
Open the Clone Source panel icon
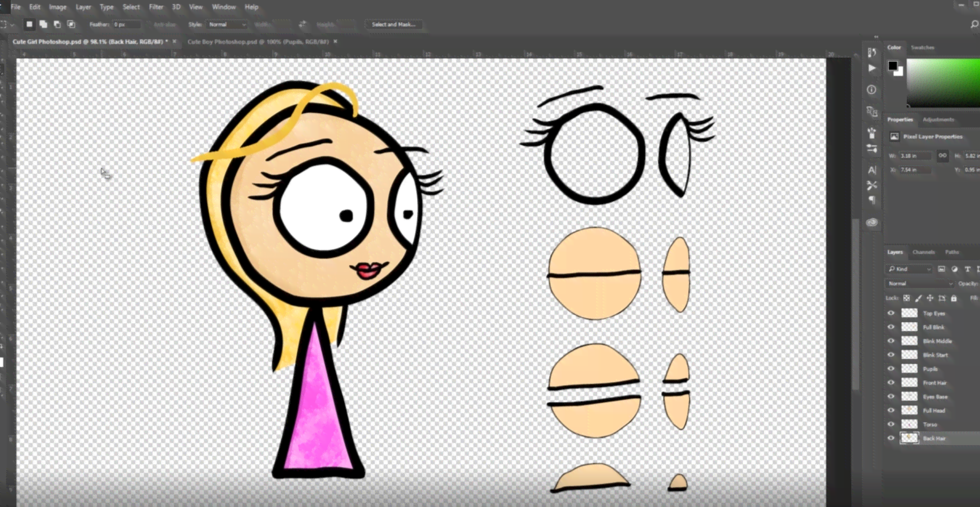872,112
